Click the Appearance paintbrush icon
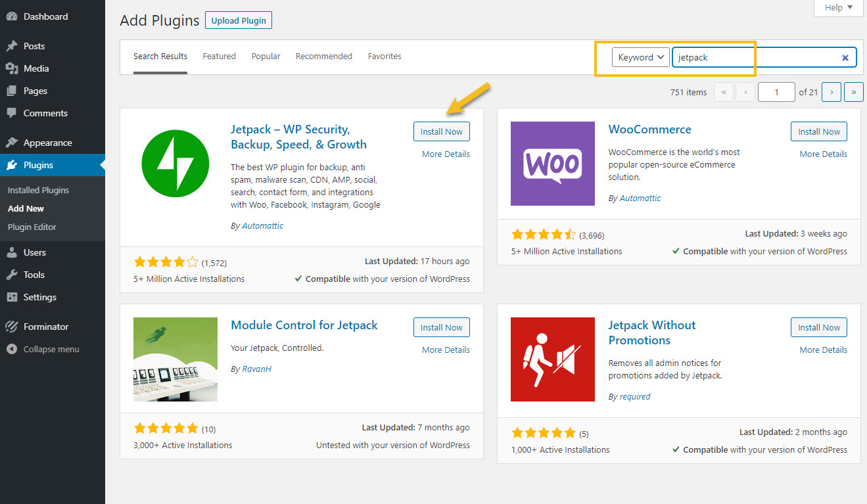The width and height of the screenshot is (867, 504). (11, 143)
